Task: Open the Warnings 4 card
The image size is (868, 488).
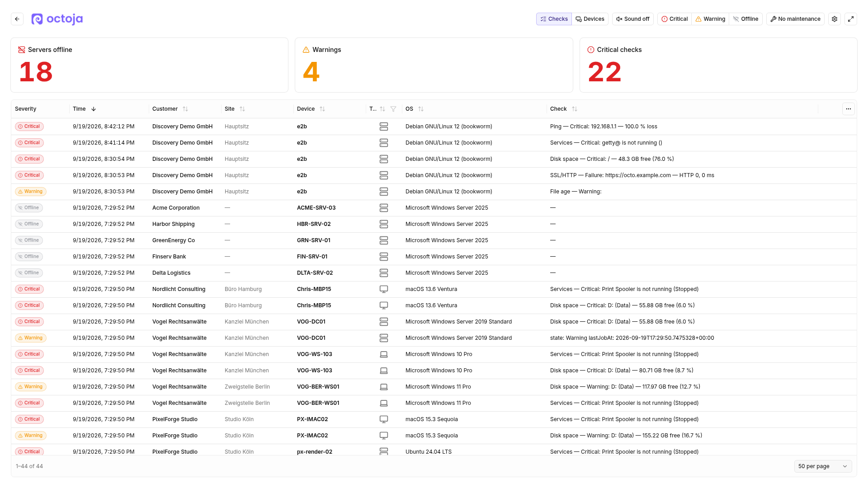Action: (434, 65)
